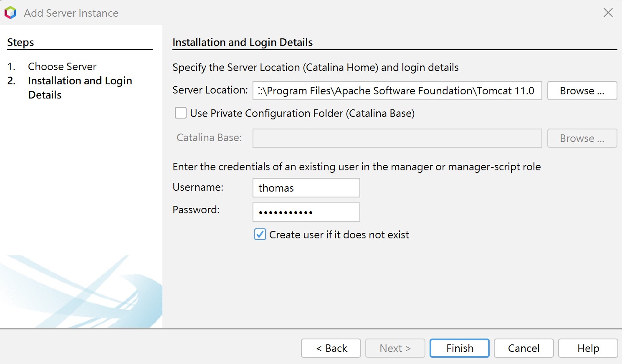Uncheck Create user if it does not exist
The image size is (622, 364).
click(x=260, y=235)
